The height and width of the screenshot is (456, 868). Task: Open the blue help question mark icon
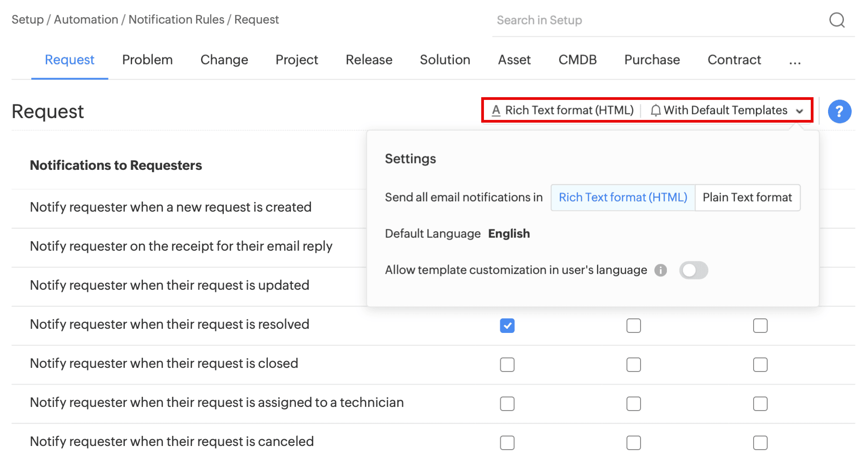click(839, 111)
